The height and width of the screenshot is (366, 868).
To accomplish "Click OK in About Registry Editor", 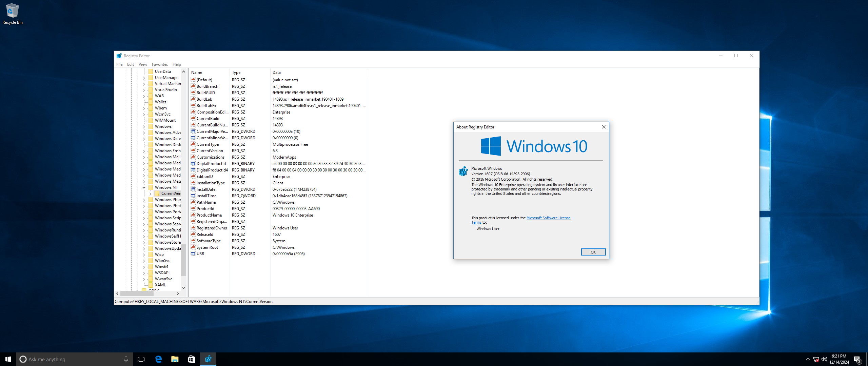I will pos(593,252).
